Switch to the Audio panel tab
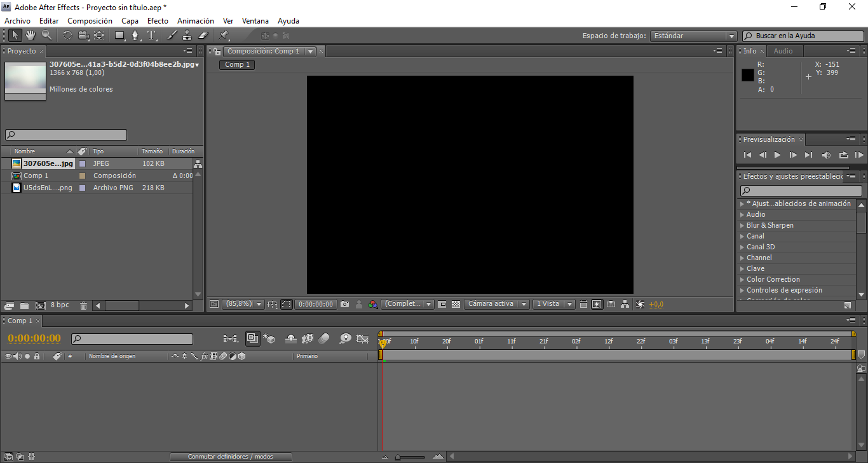This screenshot has width=868, height=463. click(x=783, y=51)
